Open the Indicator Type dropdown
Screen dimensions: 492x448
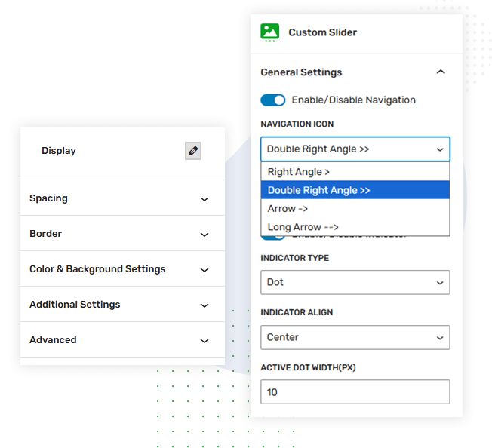[x=355, y=282]
